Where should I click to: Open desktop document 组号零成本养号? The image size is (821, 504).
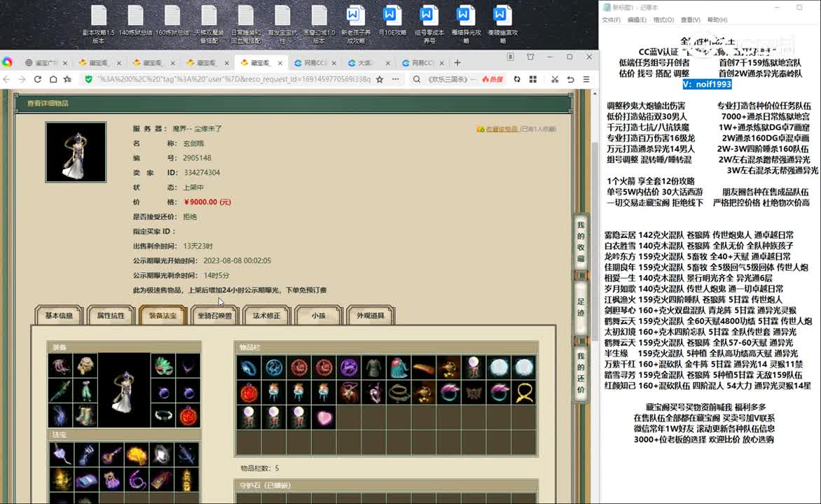pyautogui.click(x=429, y=24)
